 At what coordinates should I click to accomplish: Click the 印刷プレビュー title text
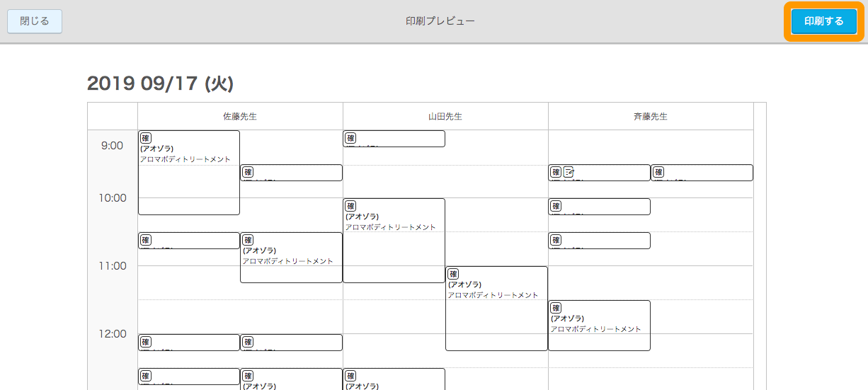(x=440, y=21)
